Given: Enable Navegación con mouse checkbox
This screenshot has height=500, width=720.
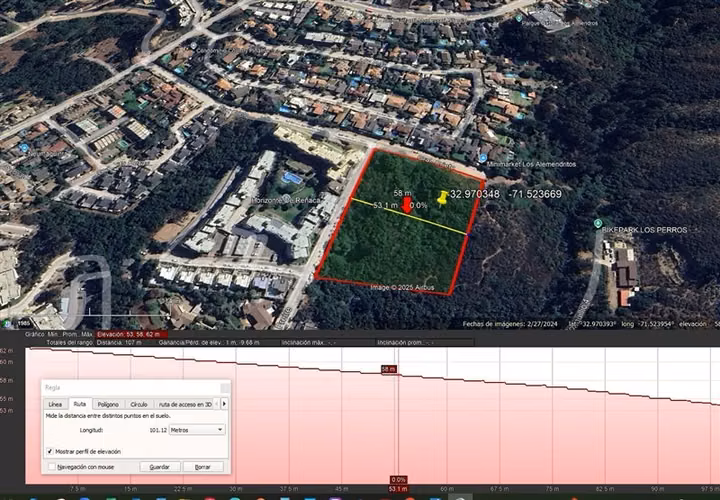Looking at the screenshot, I should pos(52,466).
